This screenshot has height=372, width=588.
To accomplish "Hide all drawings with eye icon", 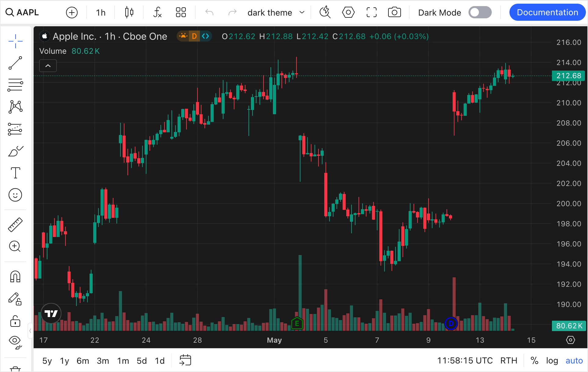I will [x=15, y=341].
